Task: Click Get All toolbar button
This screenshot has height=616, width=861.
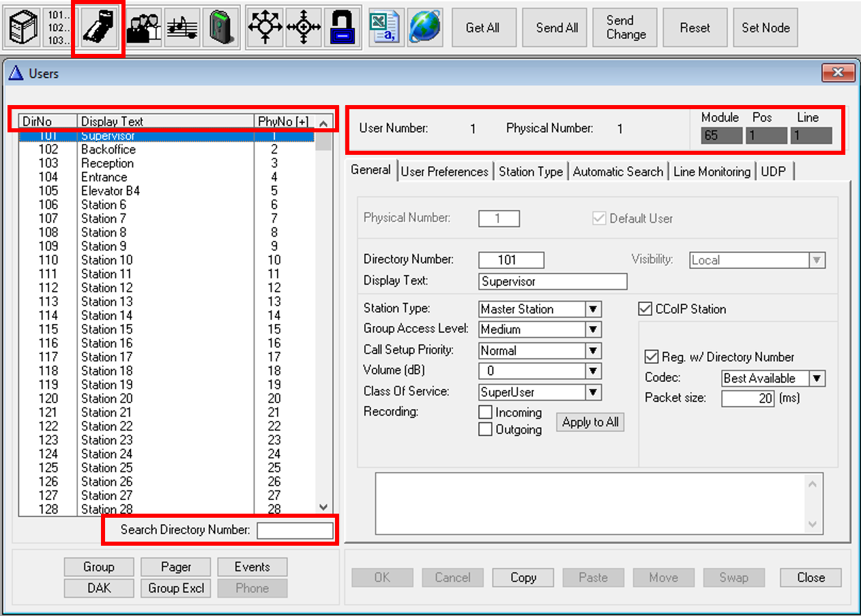Action: 482,28
